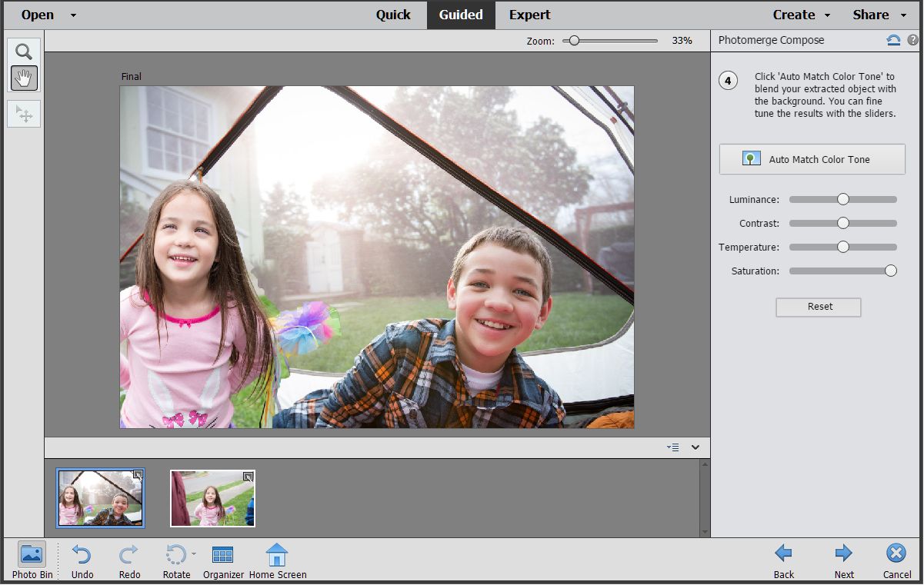This screenshot has height=585, width=924.
Task: Open Photomerge Compose help icon
Action: pyautogui.click(x=912, y=40)
